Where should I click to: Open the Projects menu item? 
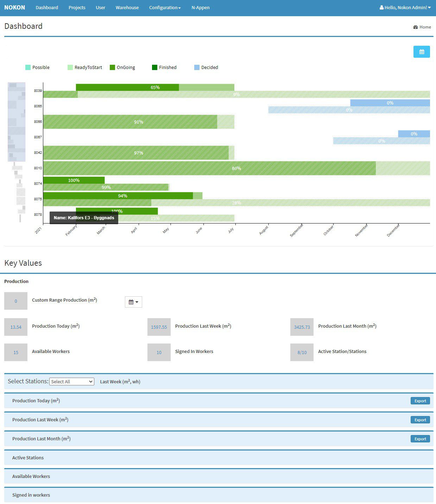pos(77,7)
